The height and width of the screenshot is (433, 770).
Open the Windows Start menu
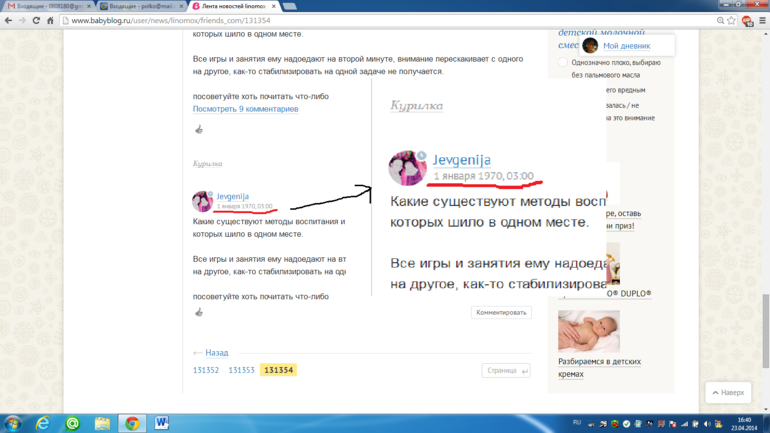[13, 423]
